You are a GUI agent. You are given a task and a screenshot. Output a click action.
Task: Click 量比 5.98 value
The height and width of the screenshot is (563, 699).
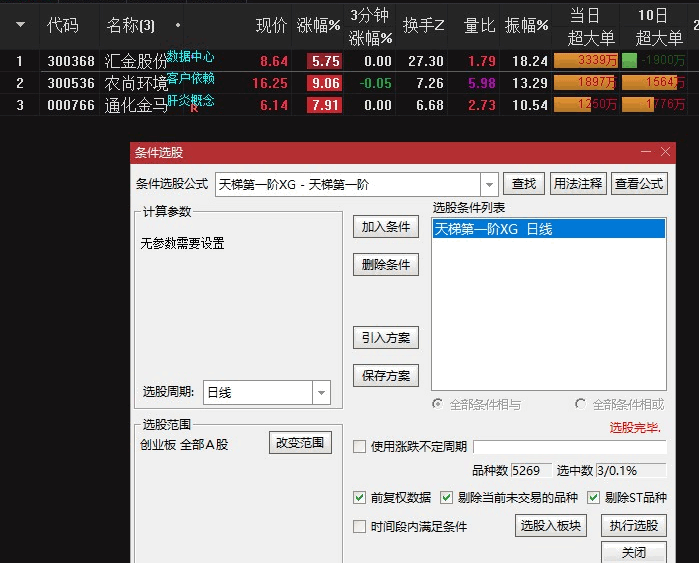click(x=482, y=83)
